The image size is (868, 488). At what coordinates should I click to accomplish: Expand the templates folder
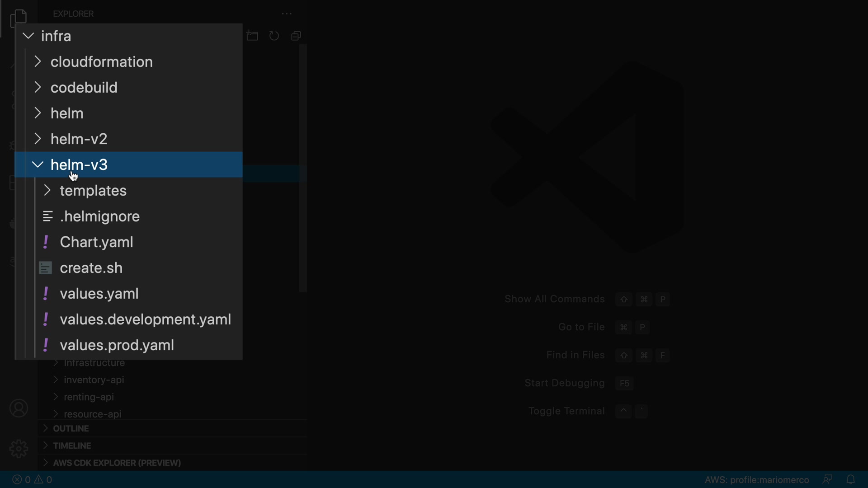(93, 191)
